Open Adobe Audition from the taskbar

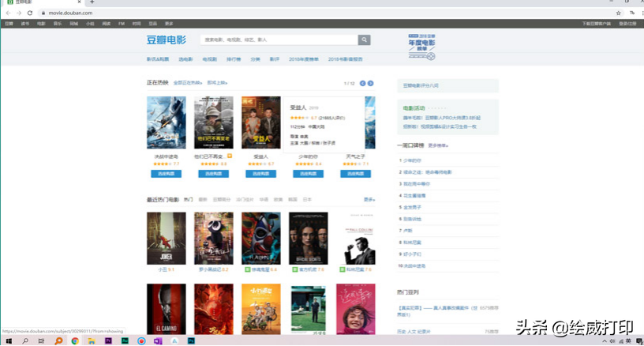tap(125, 341)
